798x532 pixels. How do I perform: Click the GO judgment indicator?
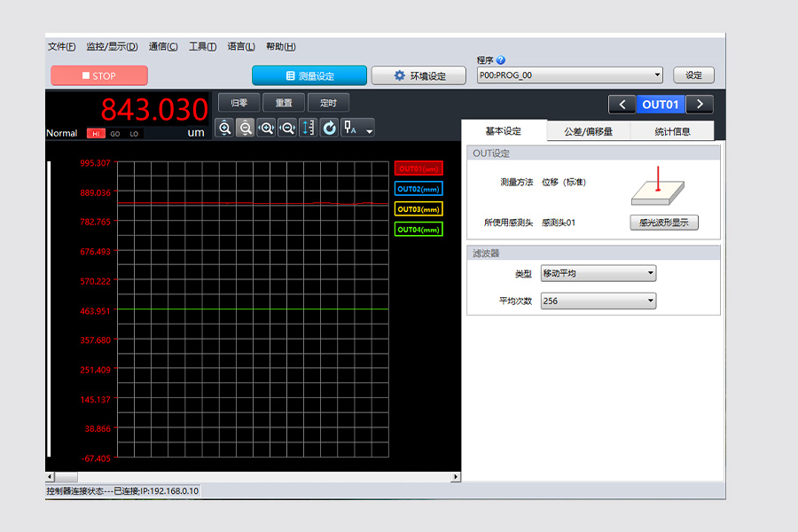(x=115, y=134)
